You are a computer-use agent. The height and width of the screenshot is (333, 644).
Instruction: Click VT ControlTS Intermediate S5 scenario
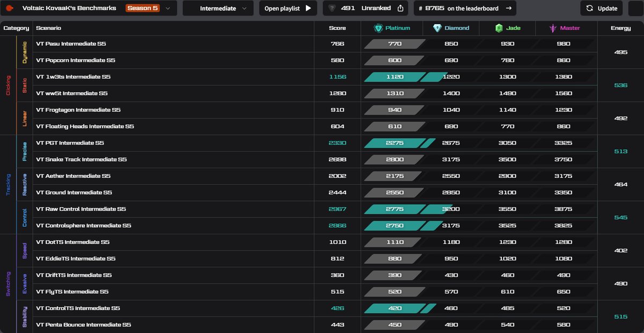click(x=78, y=308)
